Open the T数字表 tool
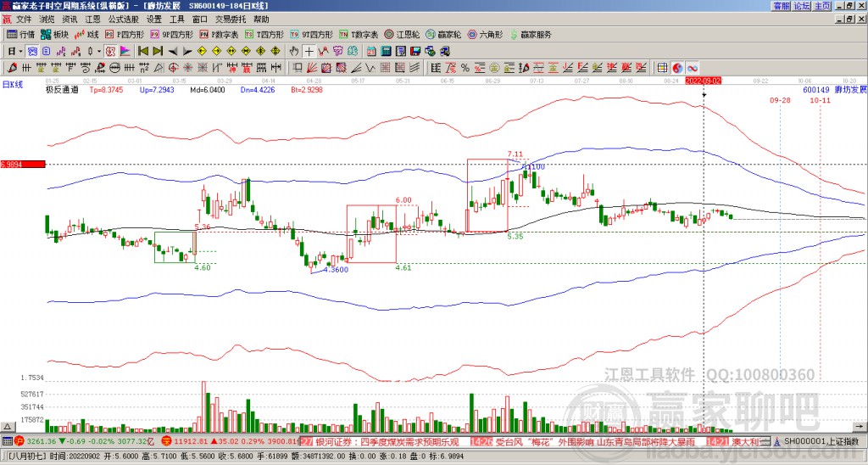Screen dimensions: 868x465 (359, 34)
